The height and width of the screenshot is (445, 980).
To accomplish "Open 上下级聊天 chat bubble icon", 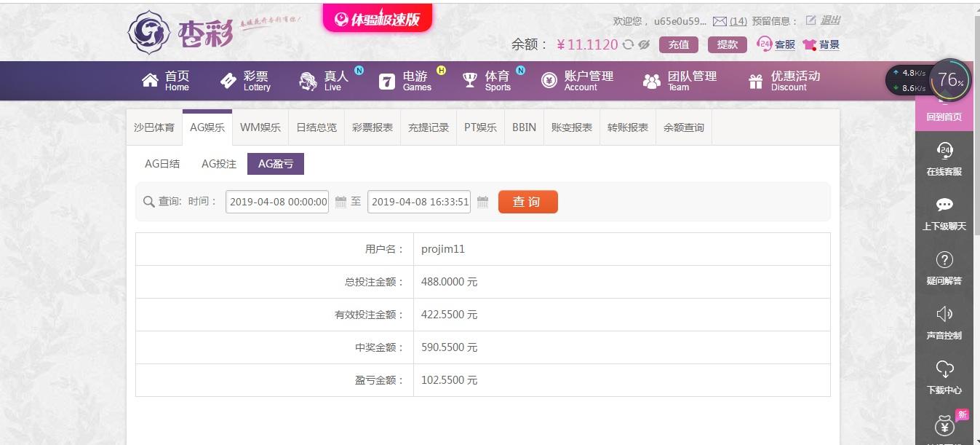I will 944,205.
